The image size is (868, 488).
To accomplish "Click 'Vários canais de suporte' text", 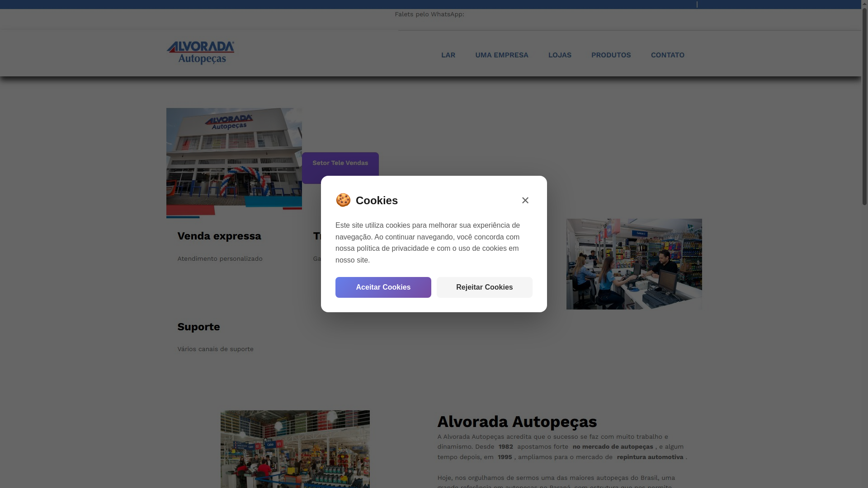I will pyautogui.click(x=215, y=349).
